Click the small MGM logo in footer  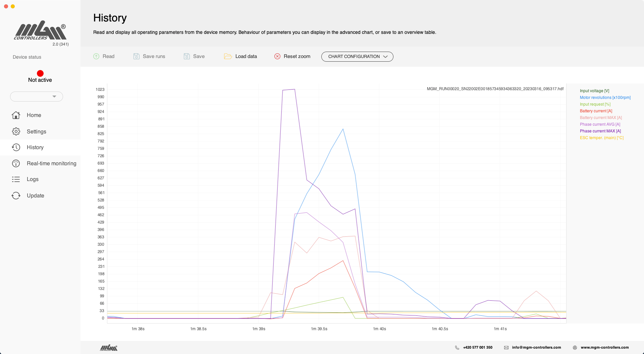coord(109,348)
